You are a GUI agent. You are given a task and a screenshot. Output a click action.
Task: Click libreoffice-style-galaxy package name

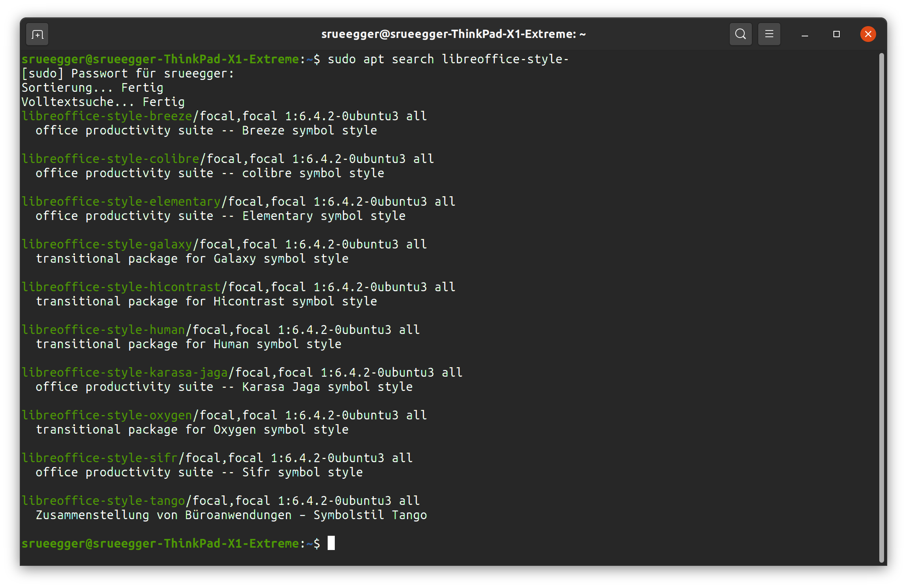click(x=107, y=245)
